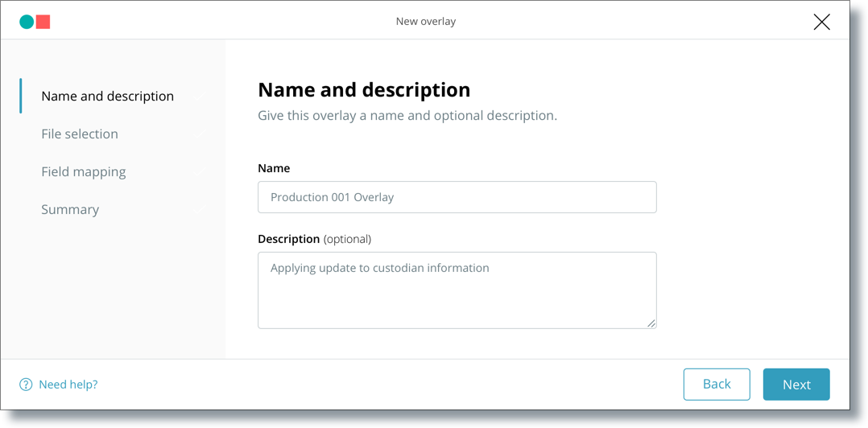Viewport: 868px width, 428px height.
Task: Go to Summary step
Action: pos(70,210)
